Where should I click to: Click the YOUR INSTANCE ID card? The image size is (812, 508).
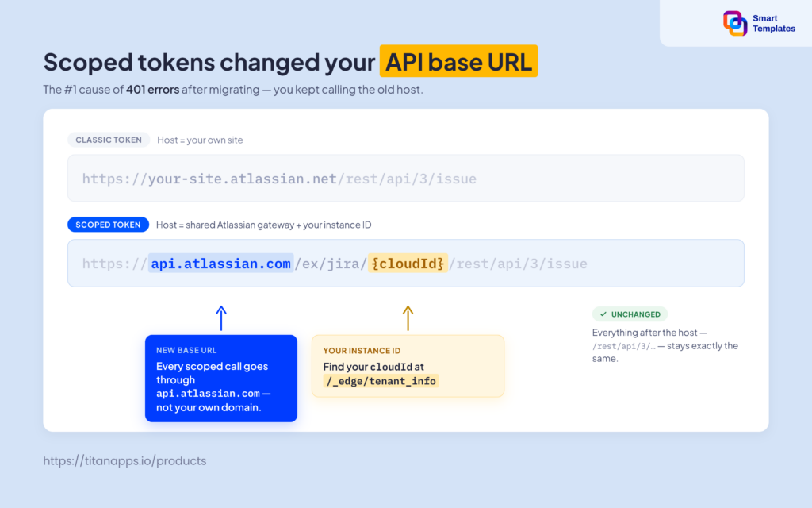(x=408, y=366)
